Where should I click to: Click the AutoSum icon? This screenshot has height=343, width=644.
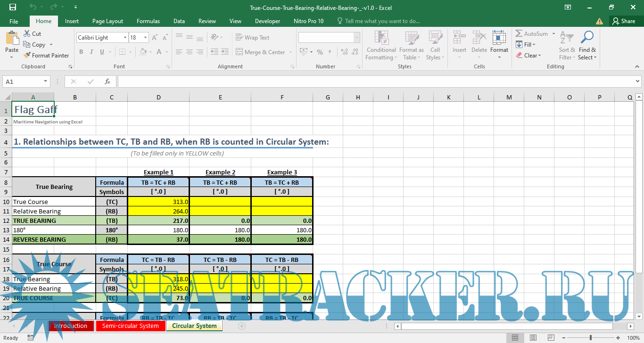click(519, 34)
